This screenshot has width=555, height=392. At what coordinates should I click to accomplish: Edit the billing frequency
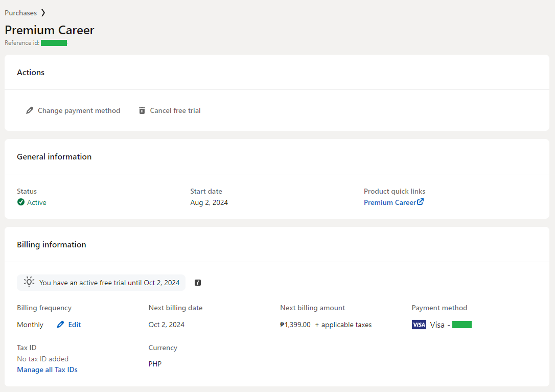(69, 325)
